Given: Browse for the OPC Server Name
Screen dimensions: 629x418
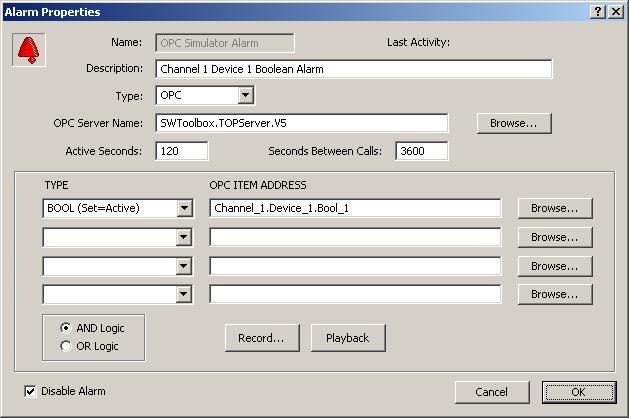Looking at the screenshot, I should (514, 123).
